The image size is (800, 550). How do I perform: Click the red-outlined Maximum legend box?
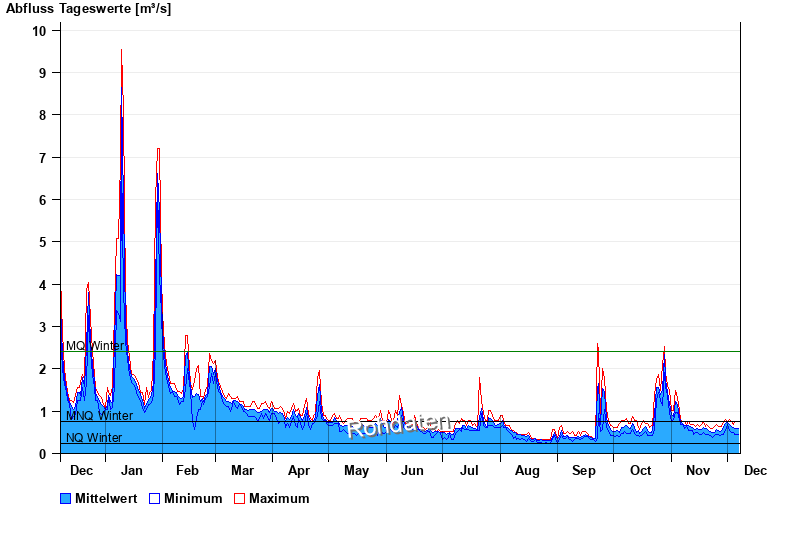239,498
